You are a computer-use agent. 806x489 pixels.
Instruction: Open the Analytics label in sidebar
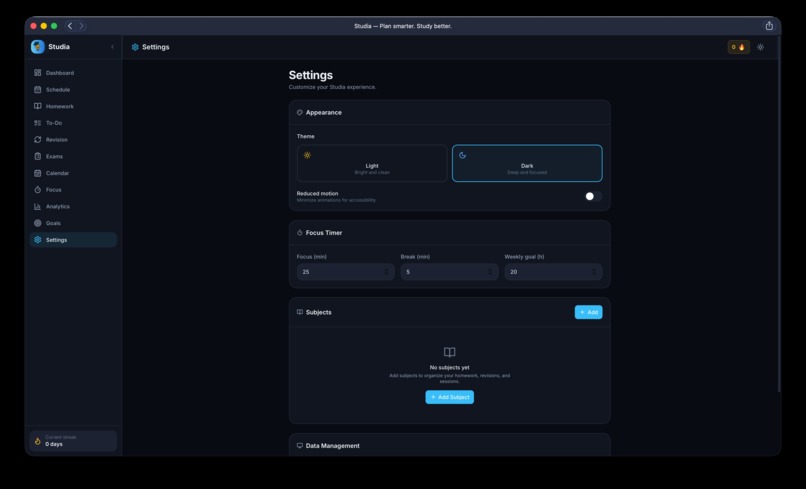tap(58, 207)
